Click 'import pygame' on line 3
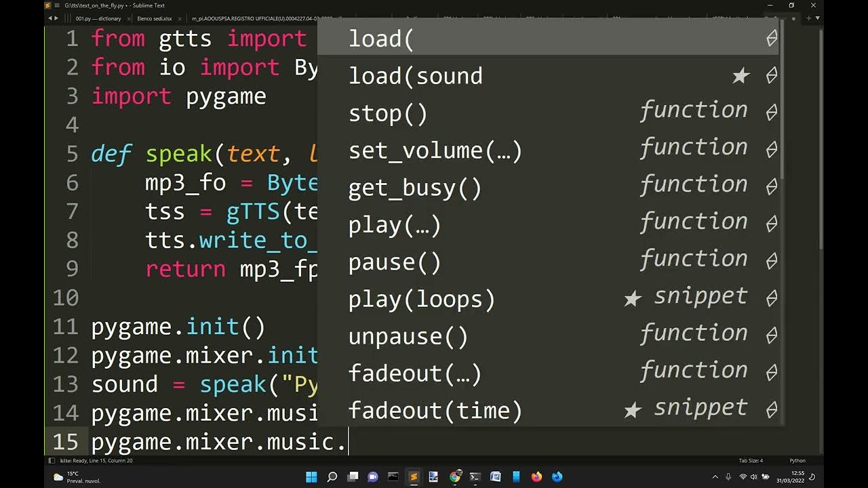The height and width of the screenshot is (488, 868). 178,96
